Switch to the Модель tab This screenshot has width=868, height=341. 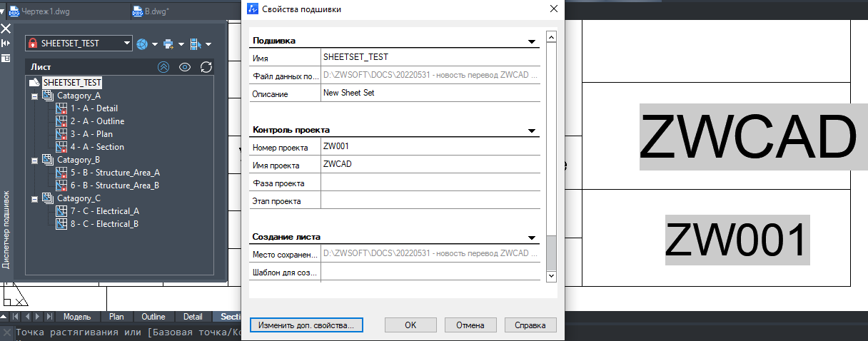tap(77, 317)
